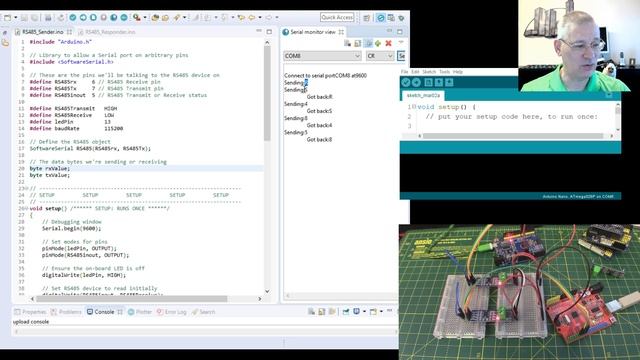640x360 pixels.
Task: Click 'Got back:5' line in serial output
Action: pyautogui.click(x=319, y=111)
